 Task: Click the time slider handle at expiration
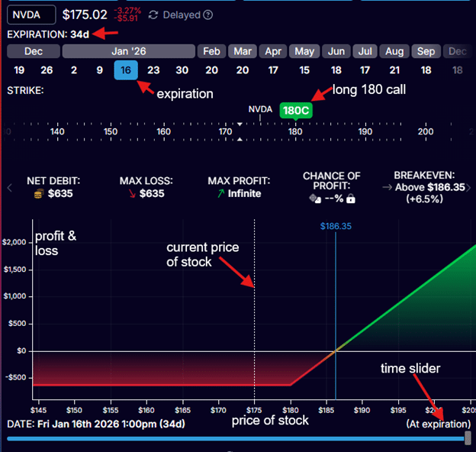pyautogui.click(x=468, y=437)
